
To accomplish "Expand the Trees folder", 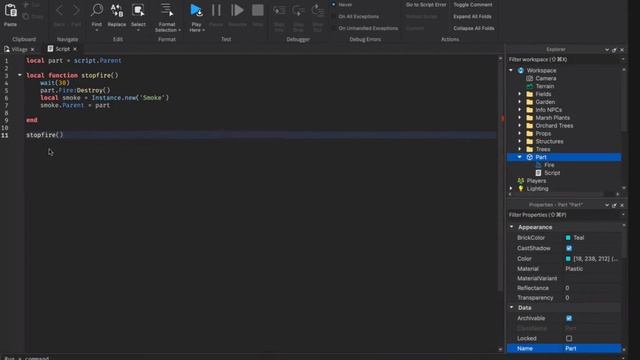I will point(520,149).
